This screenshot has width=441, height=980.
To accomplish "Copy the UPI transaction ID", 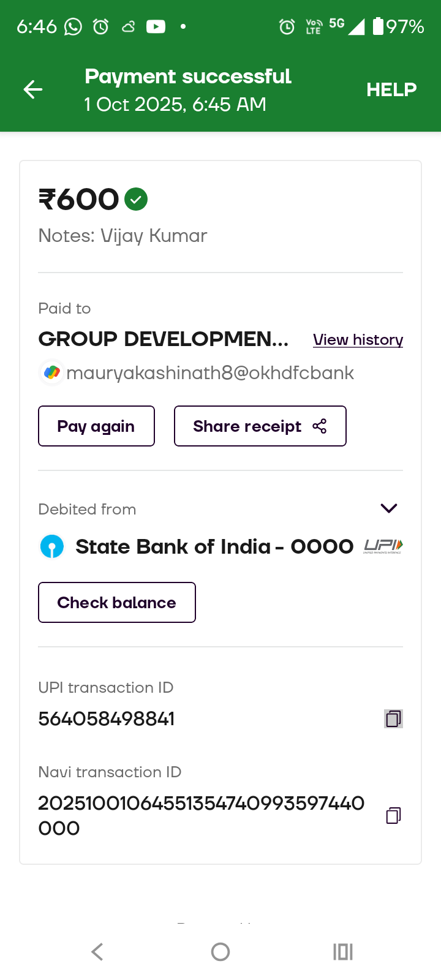I will tap(393, 718).
